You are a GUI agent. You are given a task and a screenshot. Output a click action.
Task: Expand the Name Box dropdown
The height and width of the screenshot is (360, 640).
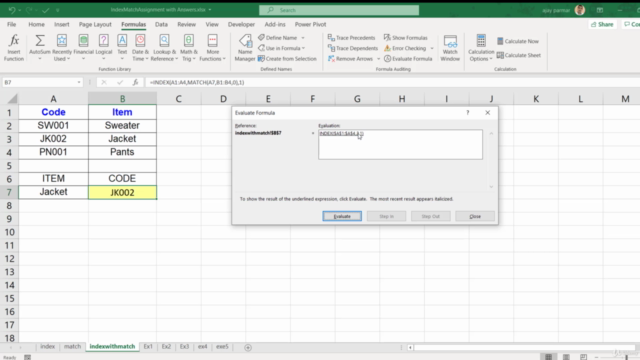pos(79,82)
